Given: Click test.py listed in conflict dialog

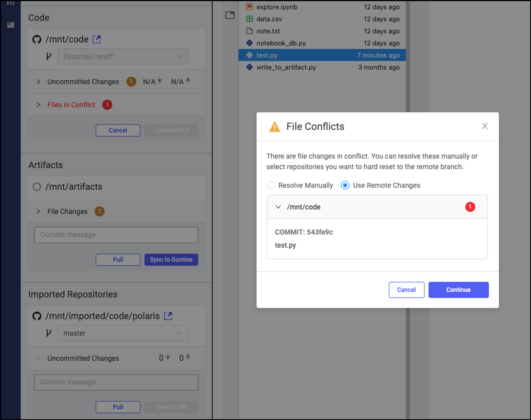Looking at the screenshot, I should (x=285, y=245).
